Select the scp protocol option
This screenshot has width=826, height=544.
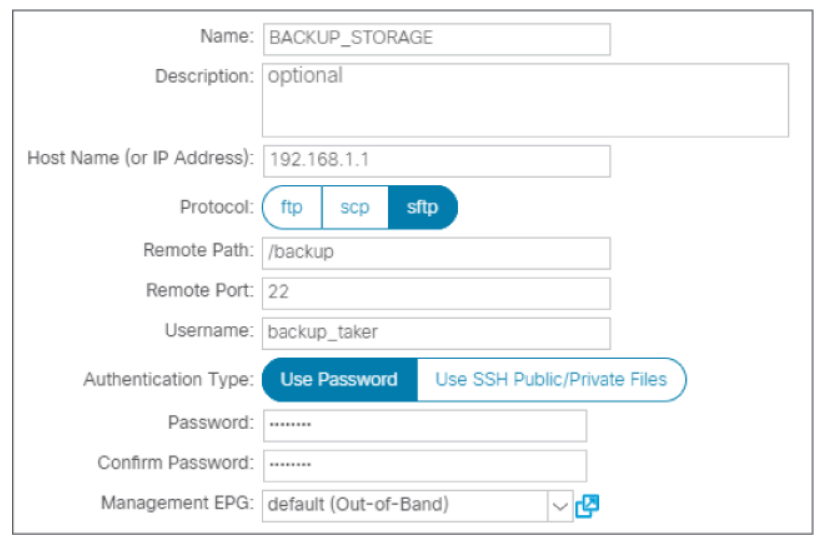(x=355, y=207)
